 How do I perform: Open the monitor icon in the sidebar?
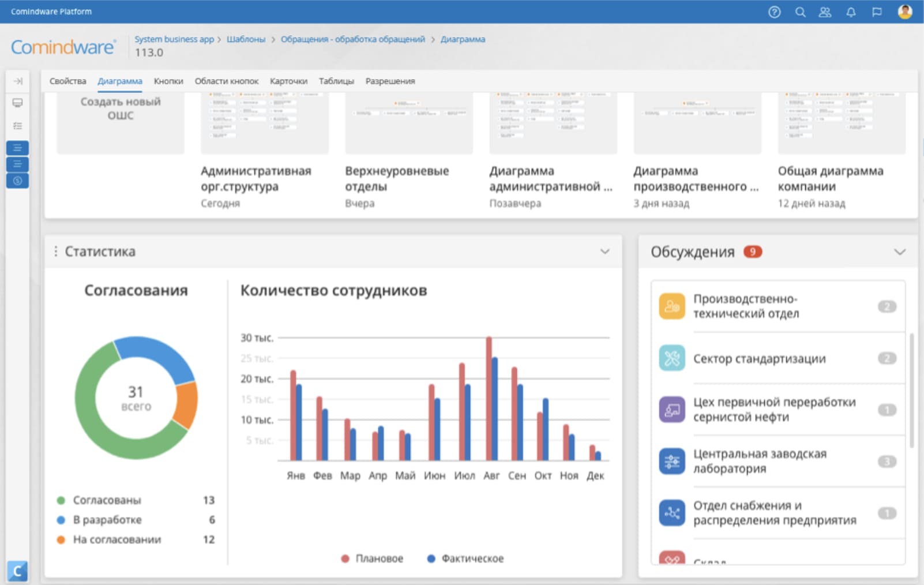point(18,103)
